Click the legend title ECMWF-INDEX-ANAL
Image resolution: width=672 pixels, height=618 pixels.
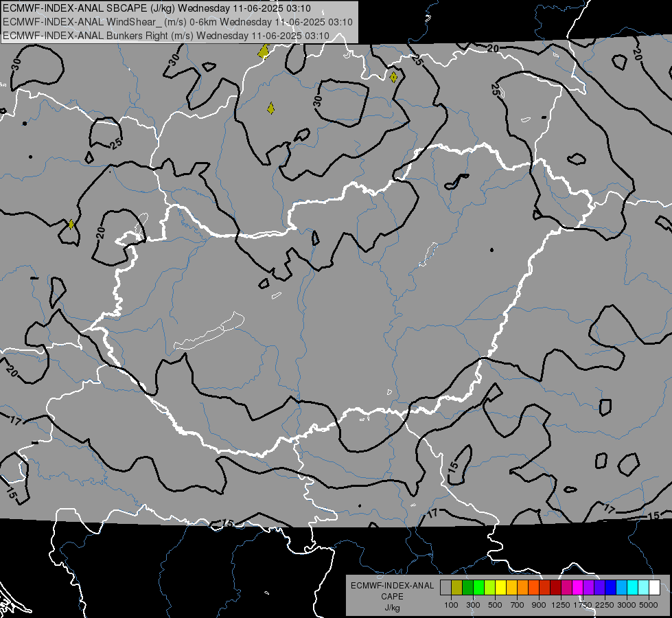click(x=393, y=586)
